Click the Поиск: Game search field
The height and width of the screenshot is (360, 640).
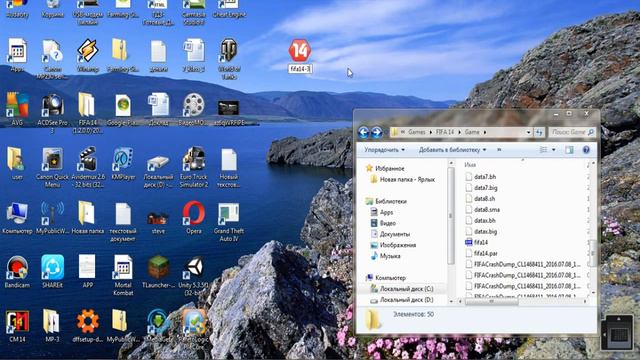[x=571, y=132]
